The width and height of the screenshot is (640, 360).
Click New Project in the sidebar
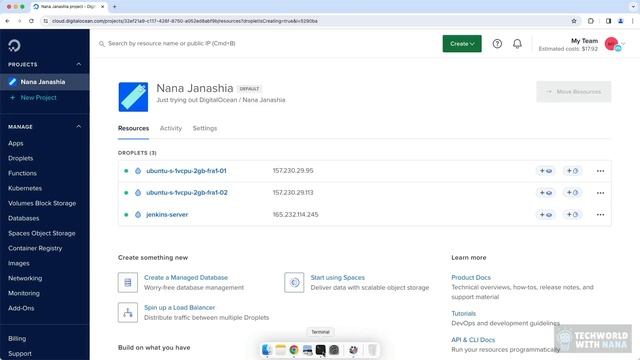pos(38,98)
